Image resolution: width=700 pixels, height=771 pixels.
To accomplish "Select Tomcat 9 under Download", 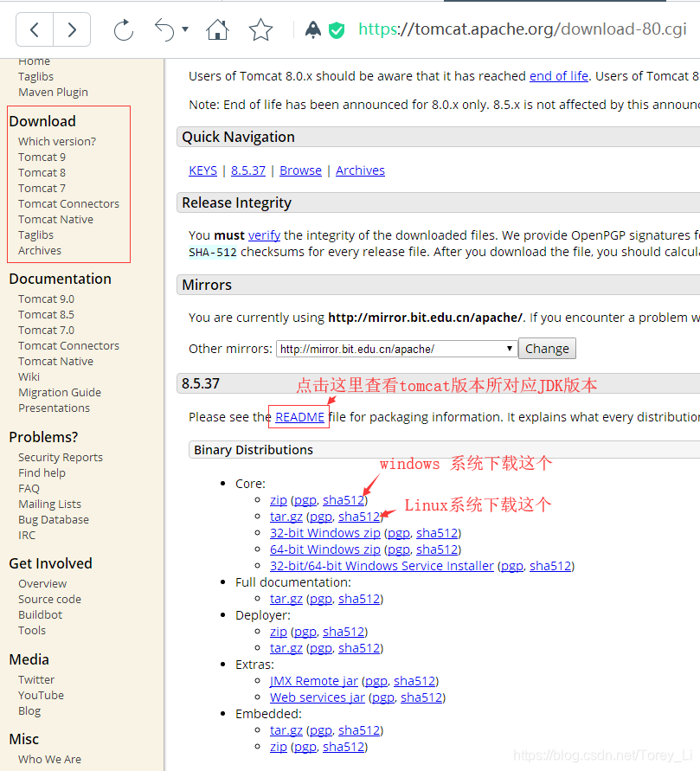I will point(42,157).
